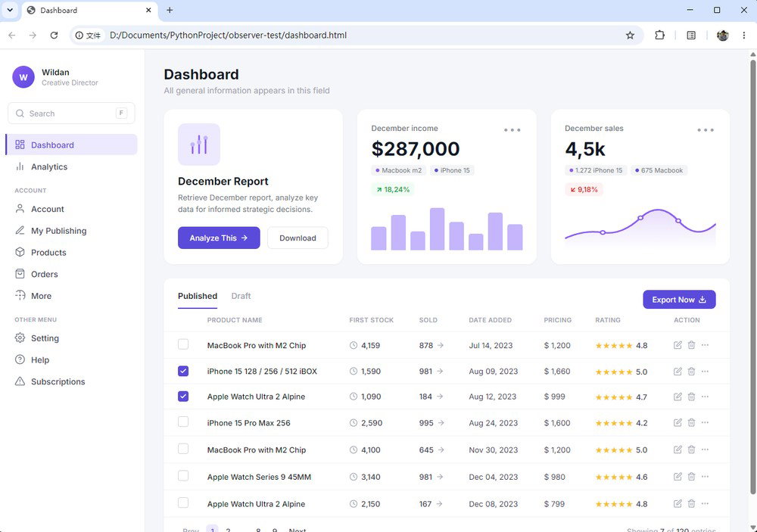
Task: Open more options for MacBook Pro Jul 14 row
Action: coord(706,345)
